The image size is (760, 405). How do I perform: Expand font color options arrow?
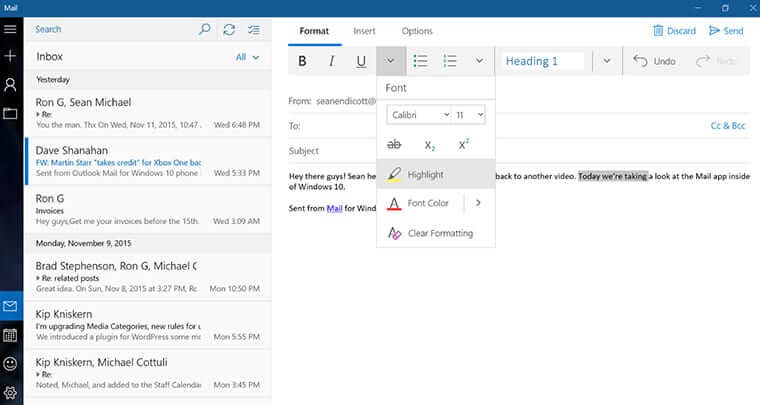478,203
